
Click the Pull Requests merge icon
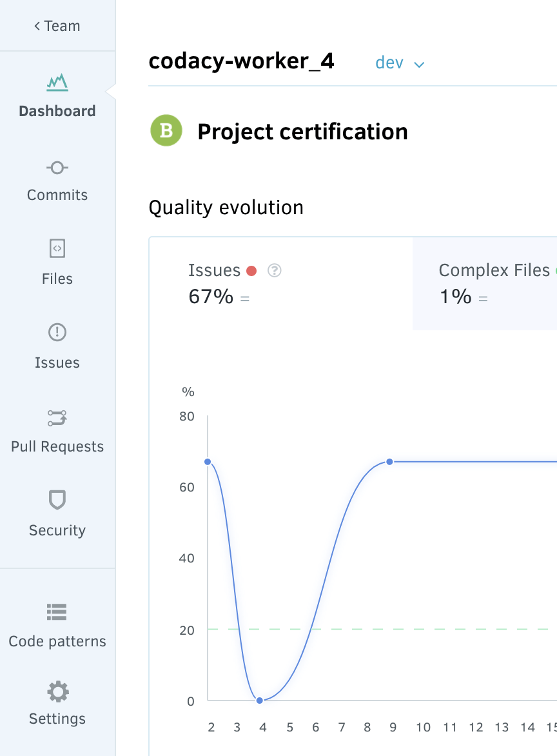[57, 418]
